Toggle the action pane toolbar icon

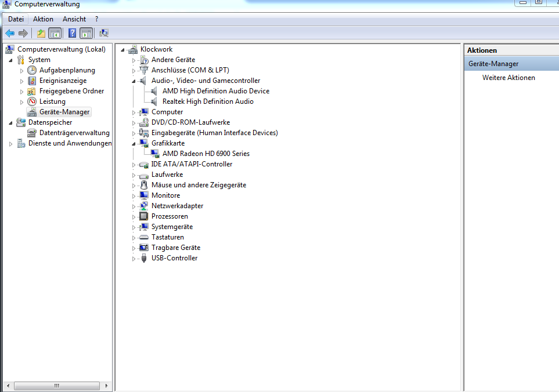pyautogui.click(x=86, y=34)
